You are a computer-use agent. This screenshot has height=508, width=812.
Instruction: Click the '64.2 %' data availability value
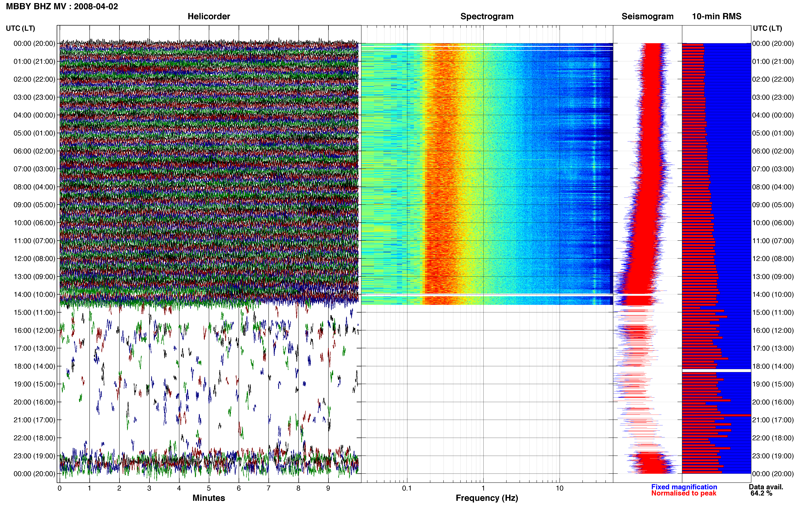761,493
